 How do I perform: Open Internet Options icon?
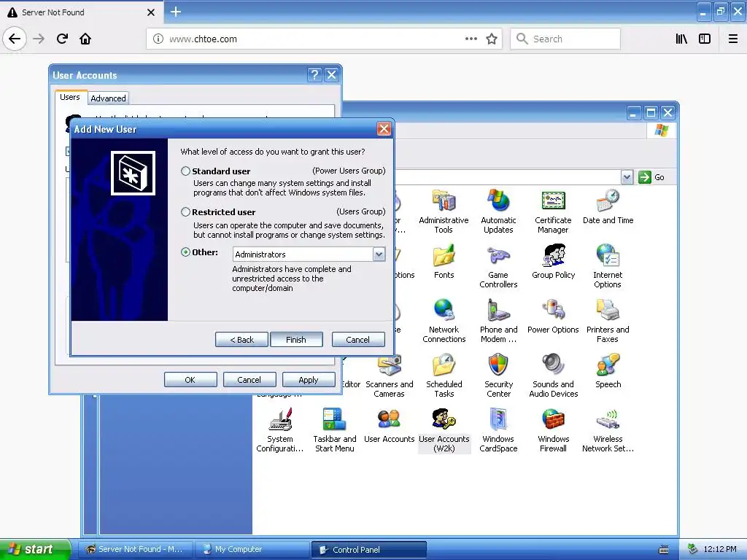pyautogui.click(x=608, y=265)
